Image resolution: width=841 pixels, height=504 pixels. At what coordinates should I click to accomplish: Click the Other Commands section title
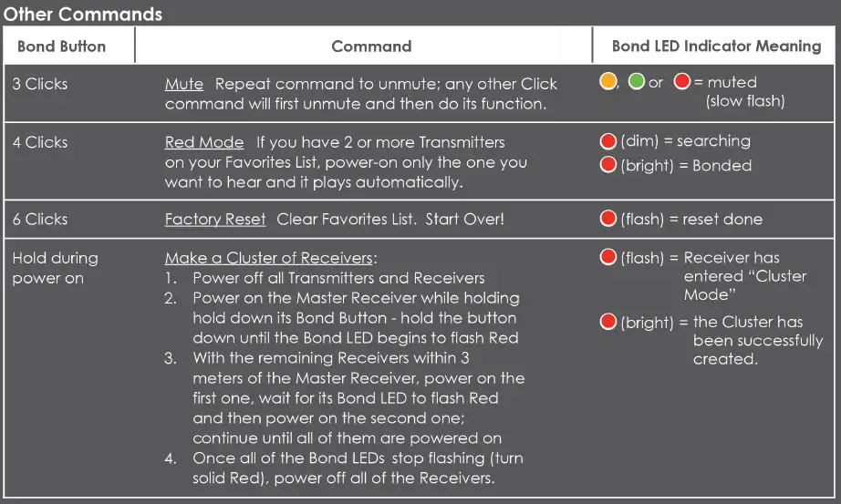coord(83,14)
